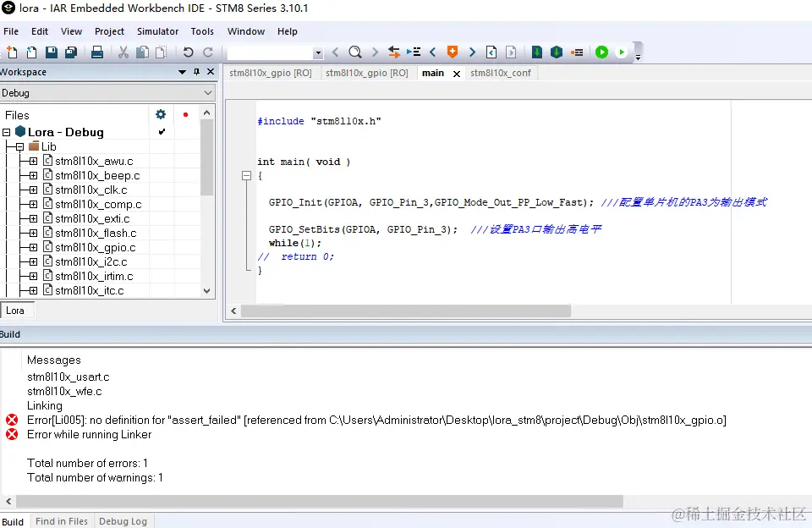Cut selection using scissors icon
Image resolution: width=812 pixels, height=528 pixels.
click(x=123, y=52)
